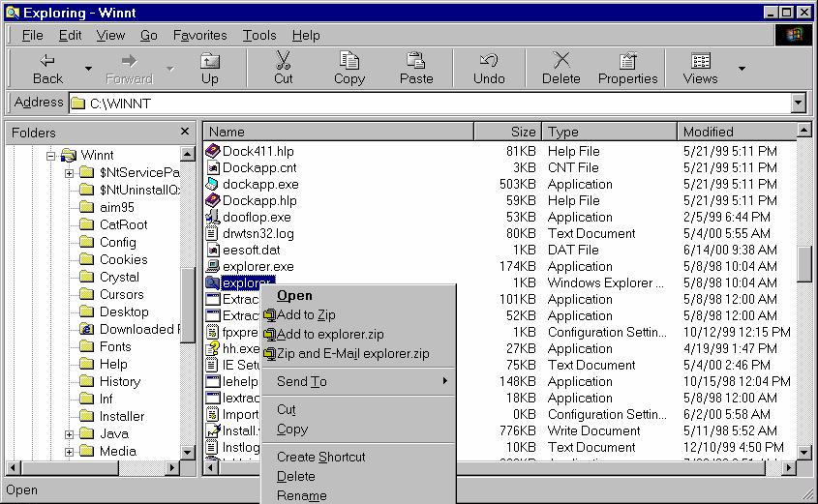Image resolution: width=818 pixels, height=504 pixels.
Task: Select the Crystal folder icon
Action: (x=86, y=277)
